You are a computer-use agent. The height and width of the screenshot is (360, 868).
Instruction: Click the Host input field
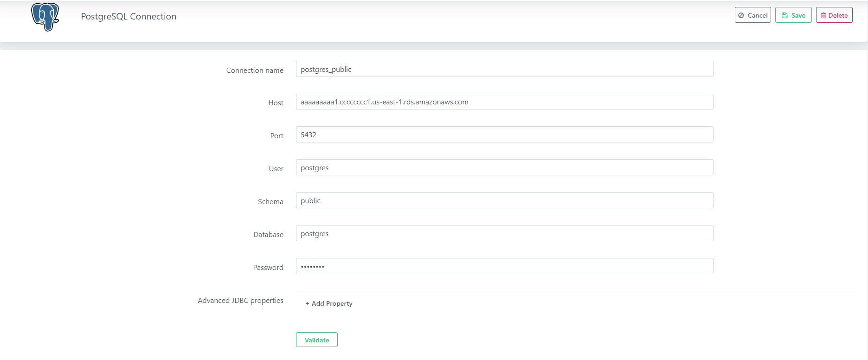504,102
